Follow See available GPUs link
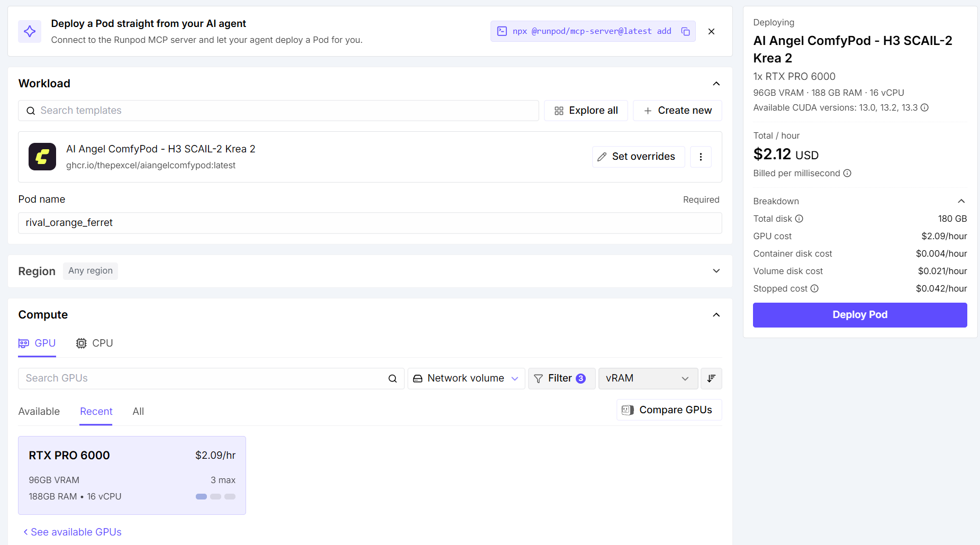Viewport: 980px width, 545px height. coord(72,532)
